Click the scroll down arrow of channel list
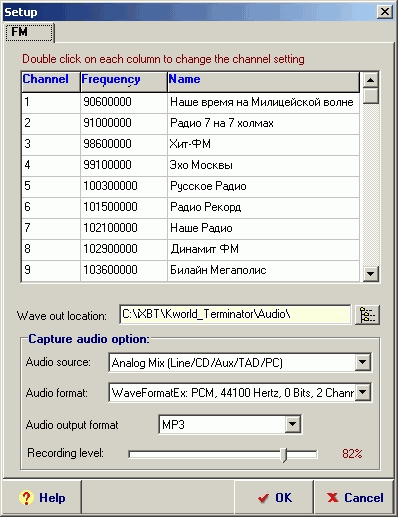The height and width of the screenshot is (517, 398). click(x=370, y=274)
